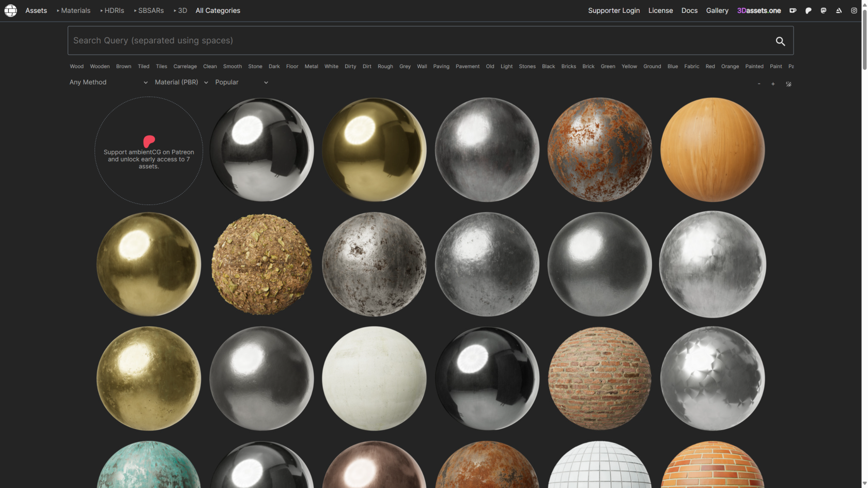Filter by the Paving tag

coord(441,66)
